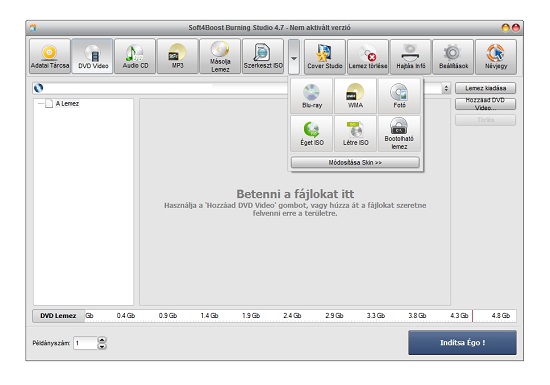Screen dimensions: 550x385
Task: Launch Cover Studio
Action: click(x=325, y=57)
